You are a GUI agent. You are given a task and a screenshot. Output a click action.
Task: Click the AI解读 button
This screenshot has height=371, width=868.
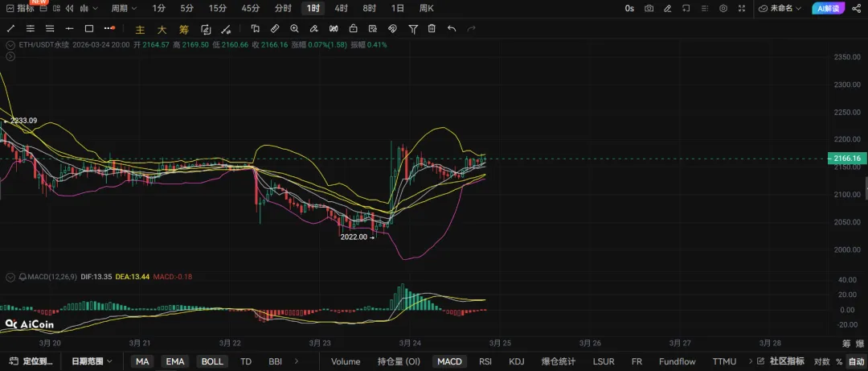point(828,8)
